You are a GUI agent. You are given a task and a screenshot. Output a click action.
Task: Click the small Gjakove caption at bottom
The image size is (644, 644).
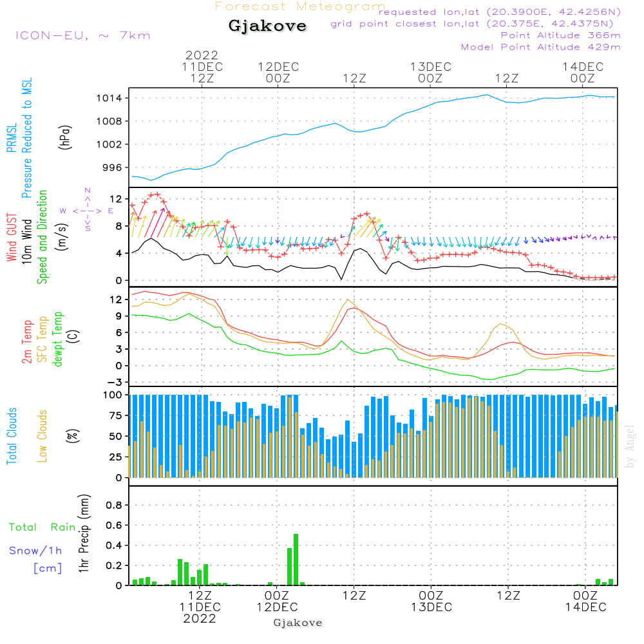[298, 623]
